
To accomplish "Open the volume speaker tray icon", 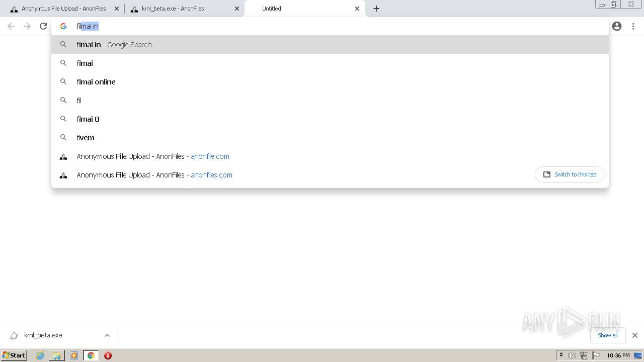I will pyautogui.click(x=572, y=355).
